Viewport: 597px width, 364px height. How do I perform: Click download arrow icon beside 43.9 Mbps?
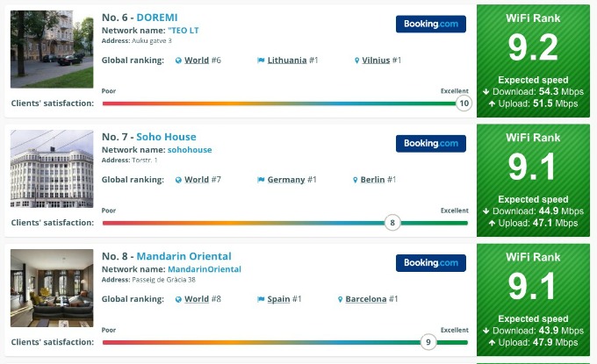click(486, 331)
